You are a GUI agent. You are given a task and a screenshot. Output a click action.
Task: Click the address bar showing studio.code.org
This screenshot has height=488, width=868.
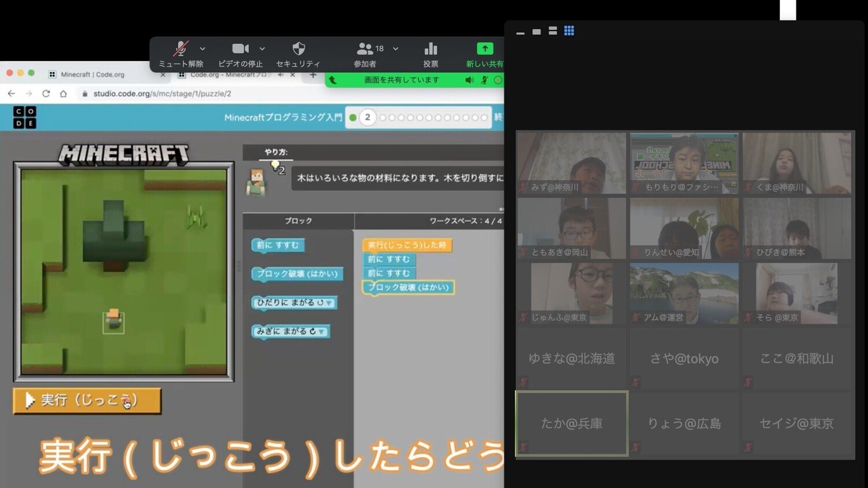tap(231, 94)
